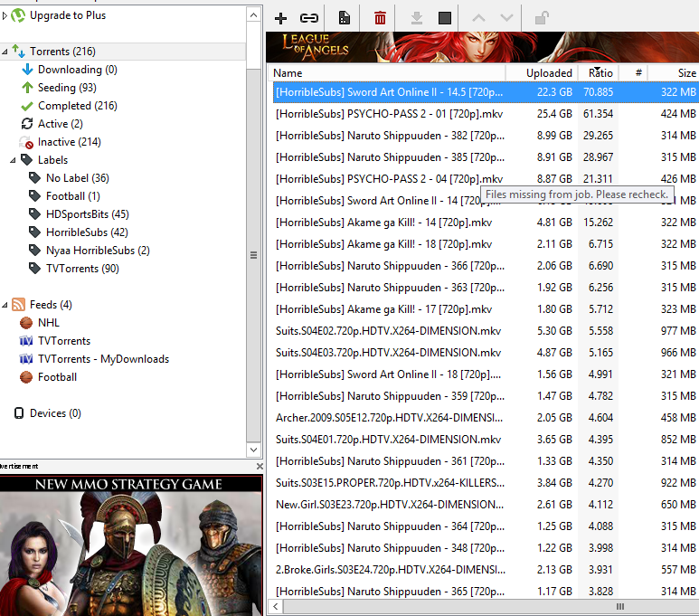Sort list by the Ratio column header
Screen dimensions: 699x616
coord(599,73)
